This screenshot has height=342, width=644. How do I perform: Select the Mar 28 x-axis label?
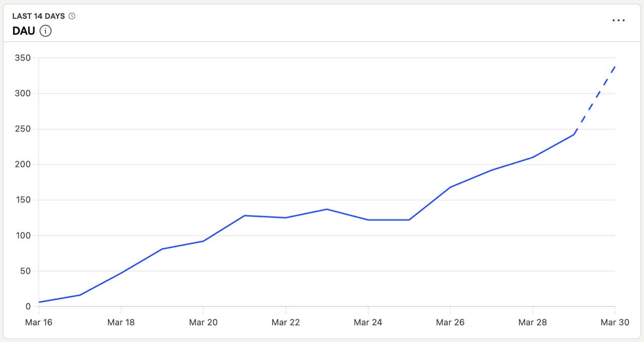[x=533, y=322]
